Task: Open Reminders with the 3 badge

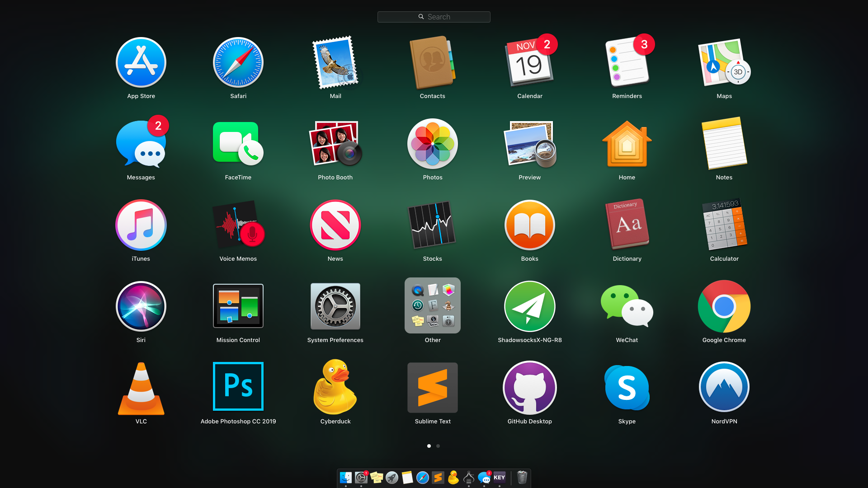Action: point(627,62)
